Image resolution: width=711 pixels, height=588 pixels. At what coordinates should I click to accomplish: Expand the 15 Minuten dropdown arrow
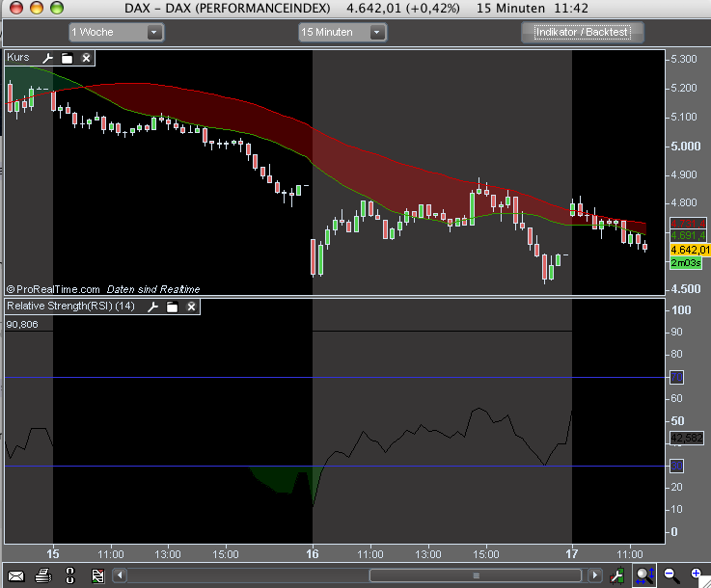coord(377,32)
